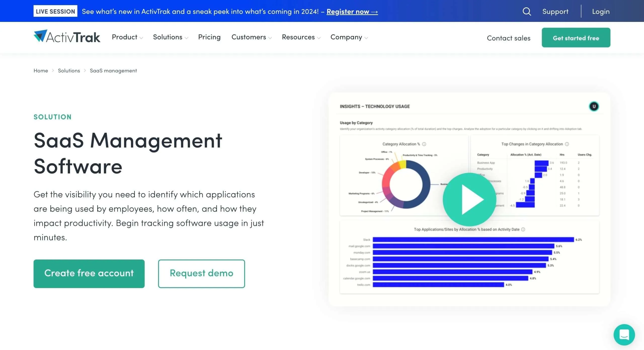Click the trello.com bar label
The image size is (644, 350).
tap(364, 285)
